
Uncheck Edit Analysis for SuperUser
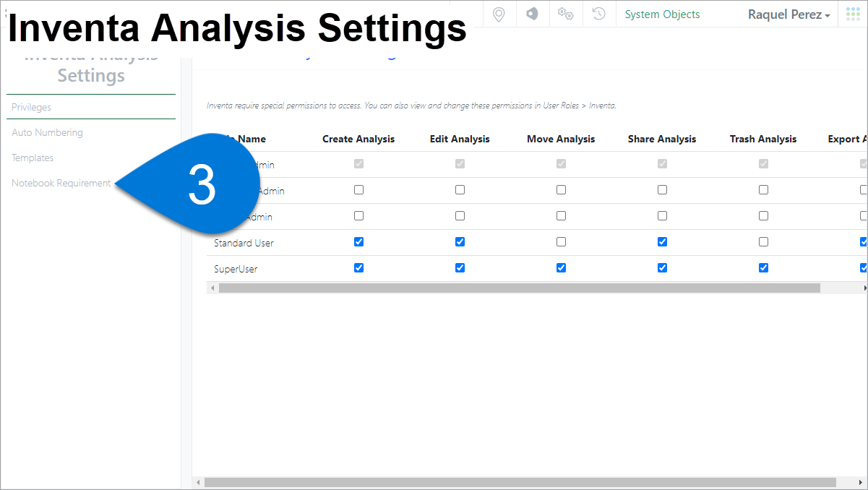point(460,268)
